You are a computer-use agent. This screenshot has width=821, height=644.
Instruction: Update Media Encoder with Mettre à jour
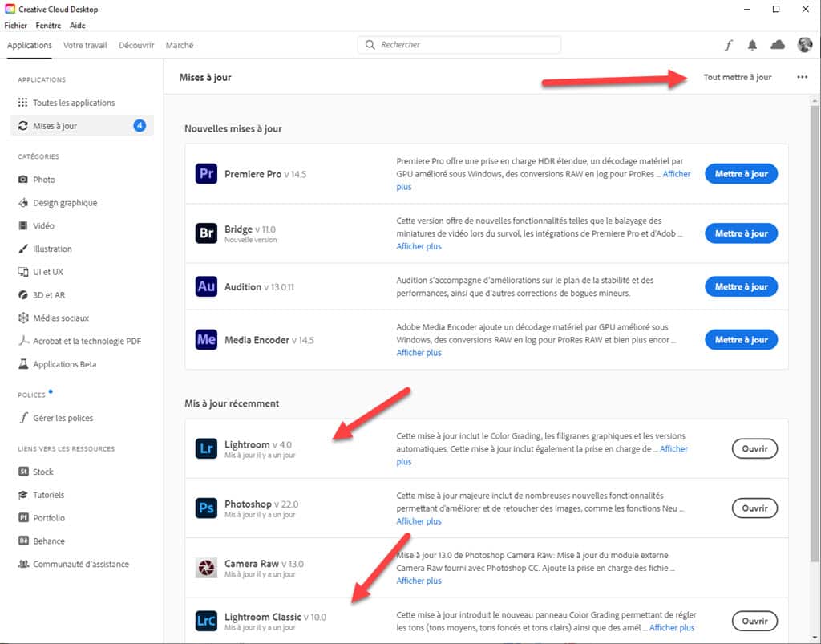coord(741,340)
